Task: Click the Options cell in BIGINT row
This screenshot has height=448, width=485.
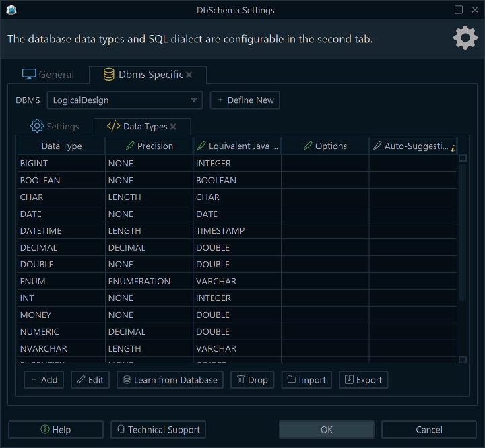Action: [325, 163]
